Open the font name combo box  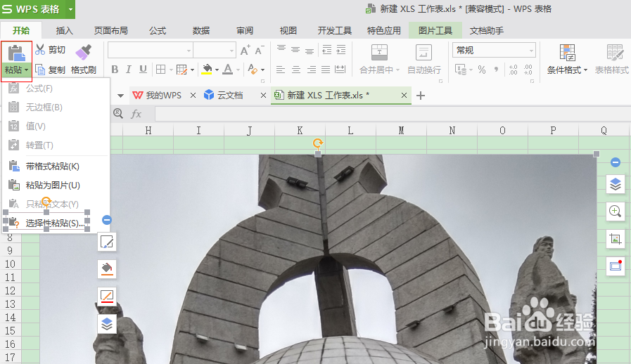pos(150,51)
